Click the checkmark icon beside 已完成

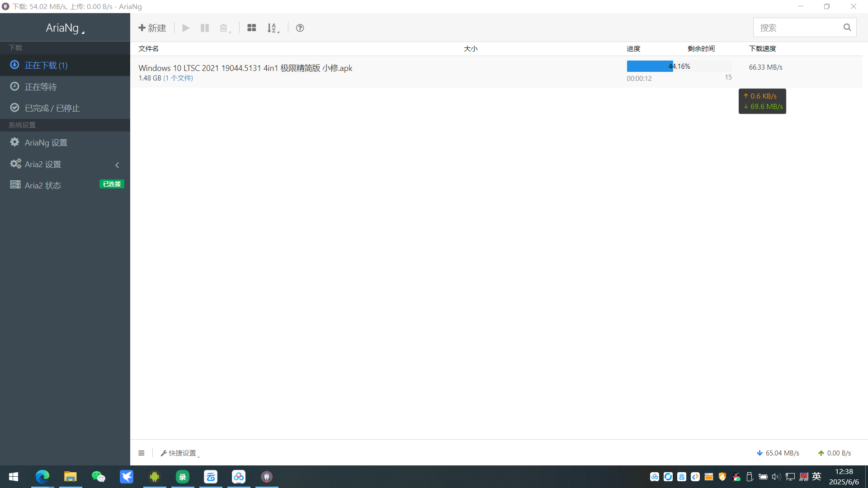point(14,108)
